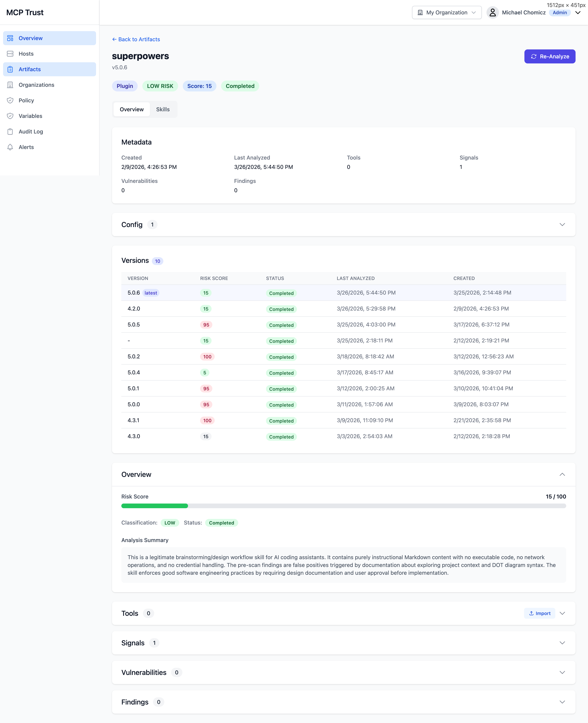Image resolution: width=588 pixels, height=723 pixels.
Task: Open the Audit Log icon
Action: click(10, 132)
